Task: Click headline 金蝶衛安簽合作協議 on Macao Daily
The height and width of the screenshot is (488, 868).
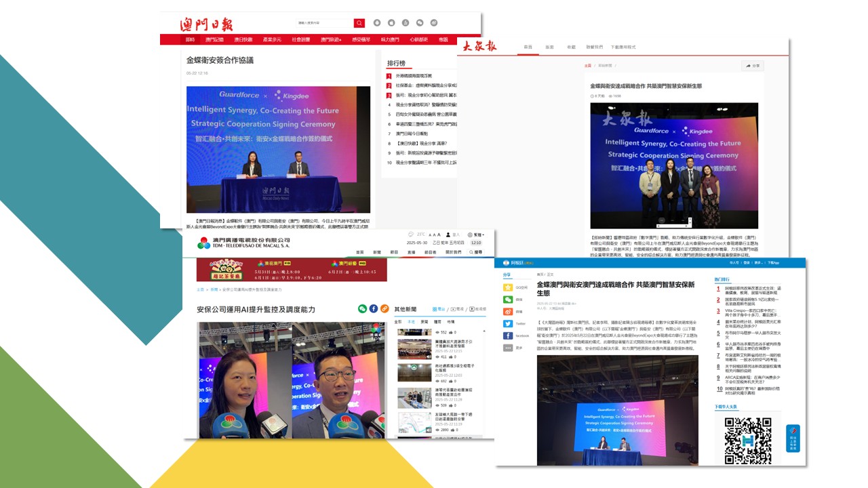Action: (220, 60)
